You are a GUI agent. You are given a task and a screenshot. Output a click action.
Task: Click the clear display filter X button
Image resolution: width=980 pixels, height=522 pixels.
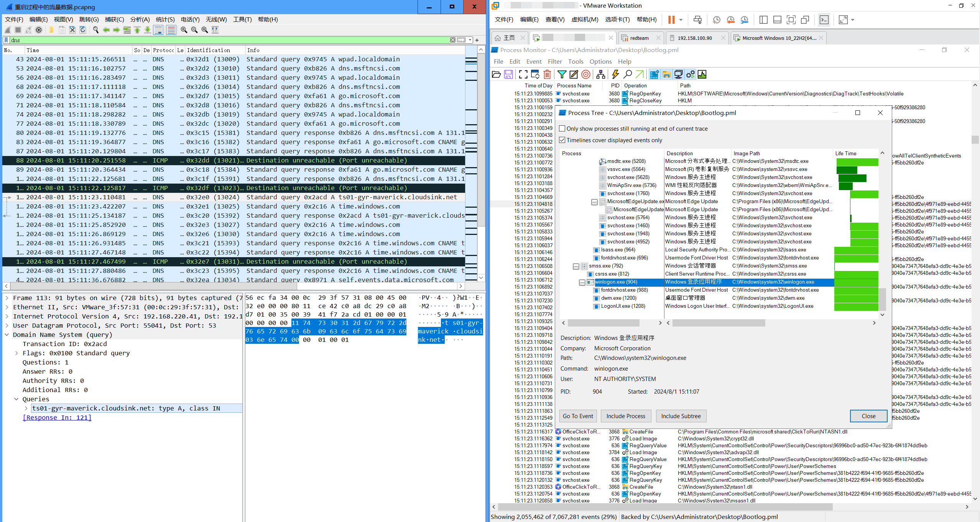tap(453, 40)
